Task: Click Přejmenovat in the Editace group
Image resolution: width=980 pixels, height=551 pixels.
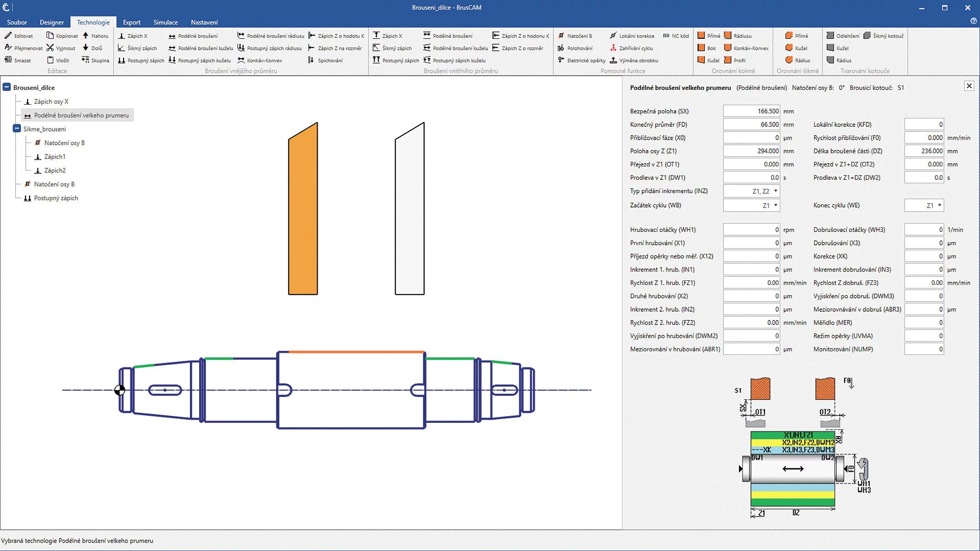Action: click(24, 48)
